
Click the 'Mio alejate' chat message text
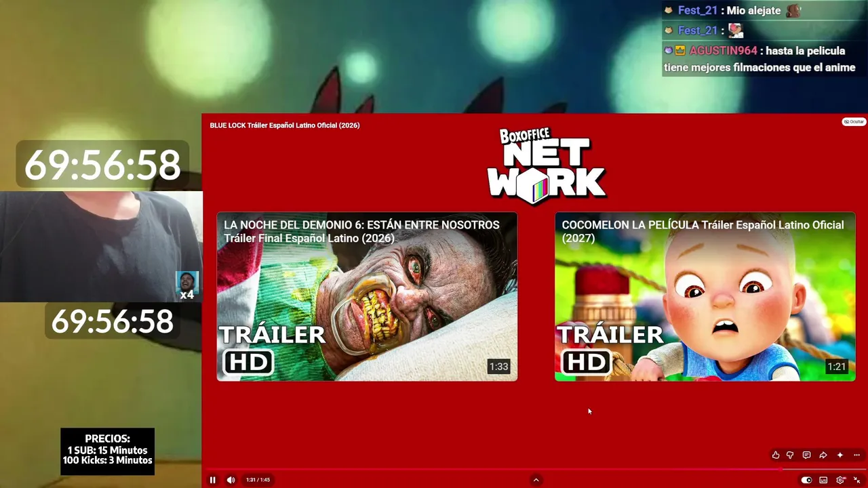click(754, 11)
